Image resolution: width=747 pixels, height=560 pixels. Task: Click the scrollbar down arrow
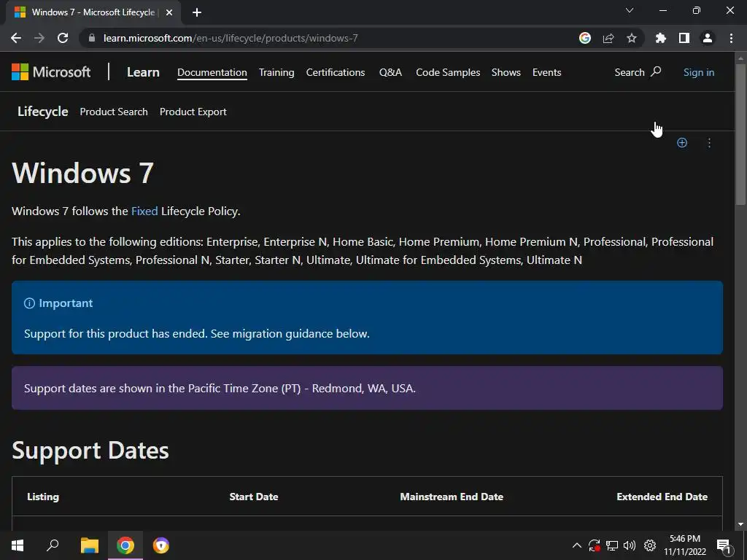point(740,524)
